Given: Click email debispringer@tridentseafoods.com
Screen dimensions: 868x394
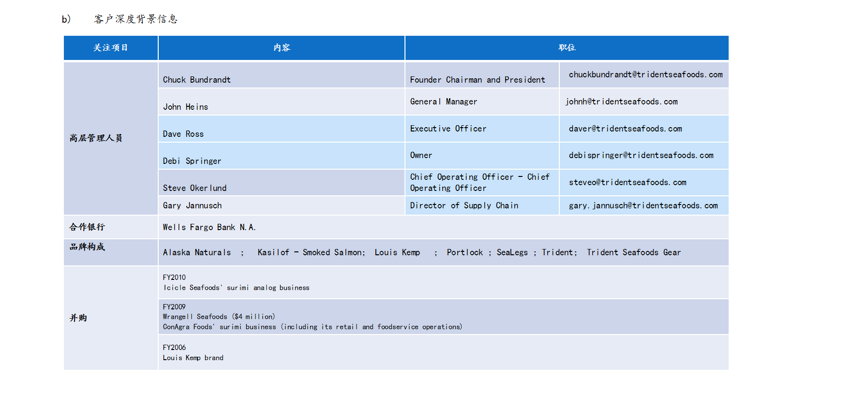Looking at the screenshot, I should (x=641, y=155).
